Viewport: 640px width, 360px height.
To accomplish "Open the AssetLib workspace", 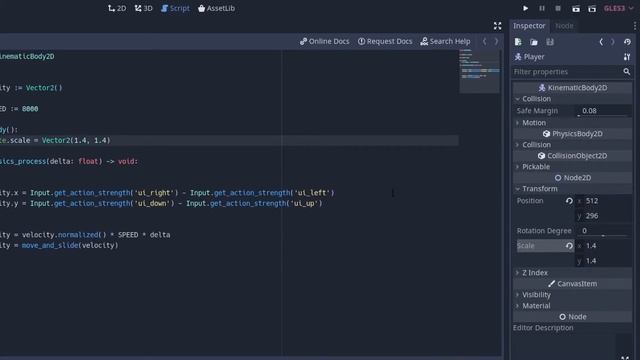I will pyautogui.click(x=216, y=8).
